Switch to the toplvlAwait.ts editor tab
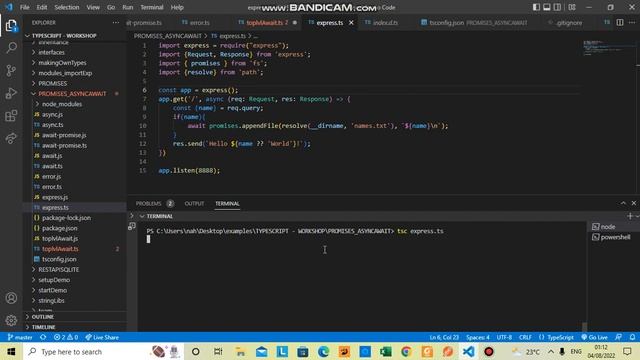 (x=267, y=23)
